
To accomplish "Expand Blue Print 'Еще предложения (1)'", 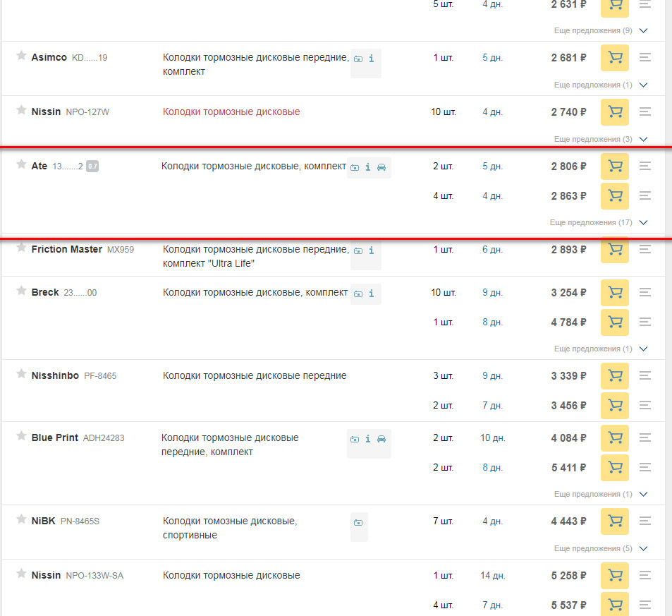I will point(601,494).
